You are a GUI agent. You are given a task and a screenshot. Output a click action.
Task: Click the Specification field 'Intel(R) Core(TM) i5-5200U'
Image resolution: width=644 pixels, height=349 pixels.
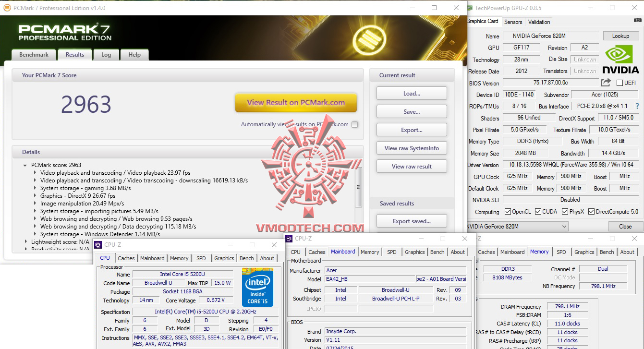pos(206,312)
